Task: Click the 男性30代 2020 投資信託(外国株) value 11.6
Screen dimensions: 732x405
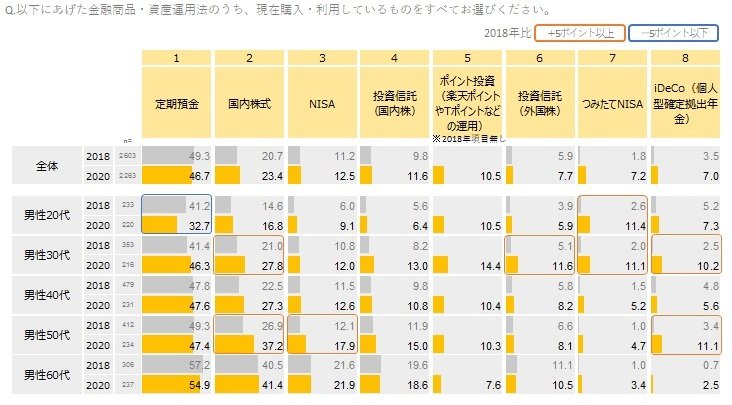Action: point(563,266)
